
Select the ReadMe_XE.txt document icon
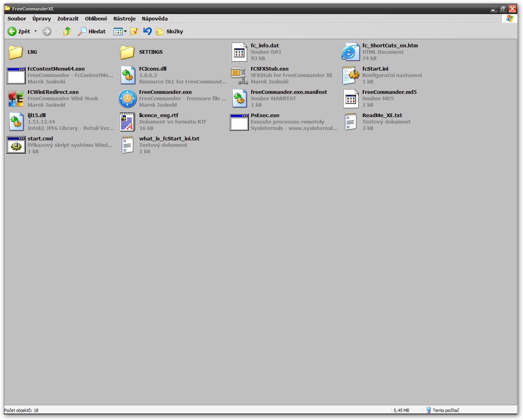click(x=351, y=122)
